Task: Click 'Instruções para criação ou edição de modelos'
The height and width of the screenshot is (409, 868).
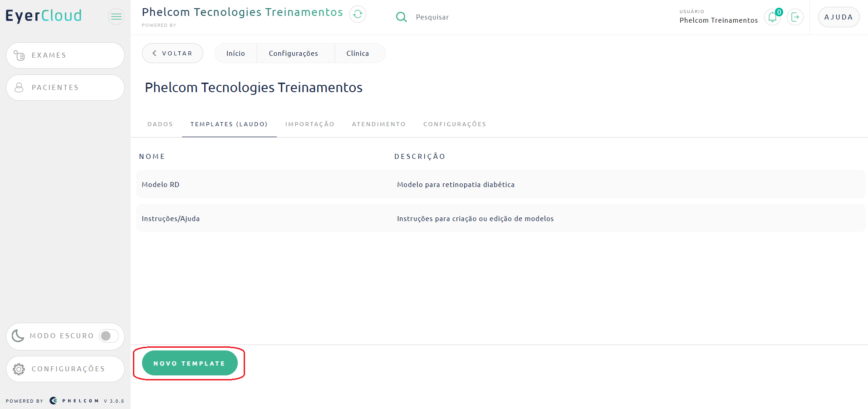Action: pos(475,219)
